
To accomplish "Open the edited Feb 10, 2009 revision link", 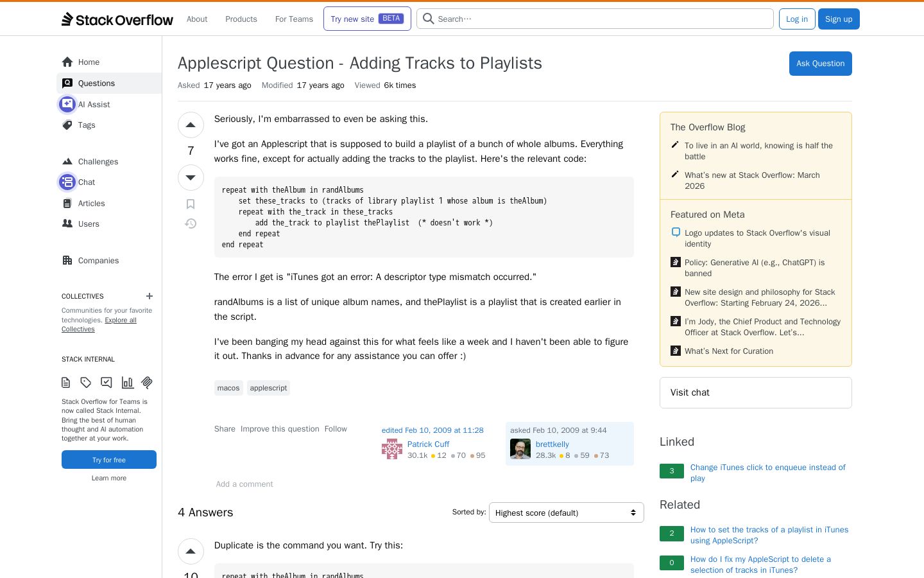I will click(432, 430).
